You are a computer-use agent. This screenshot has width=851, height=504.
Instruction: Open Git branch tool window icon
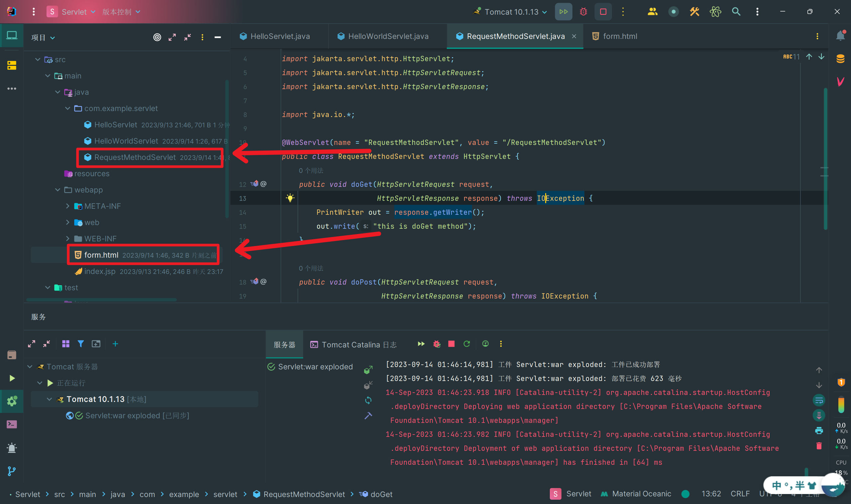tap(12, 471)
